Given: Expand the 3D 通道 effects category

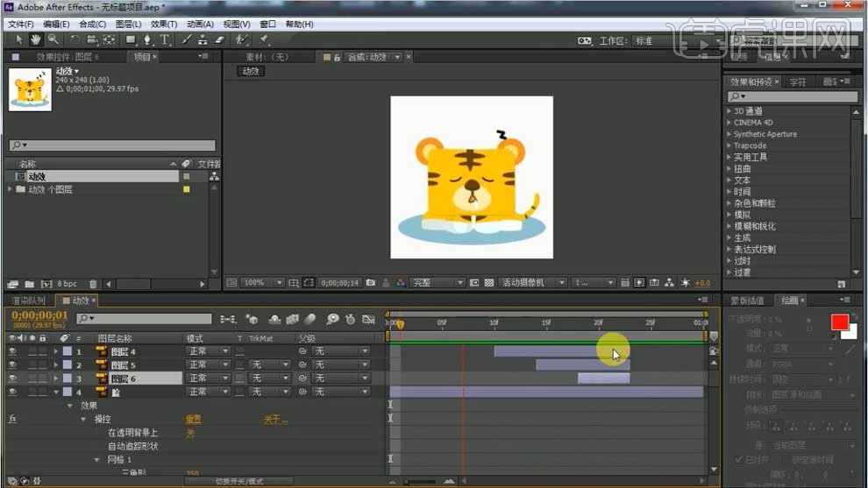Looking at the screenshot, I should [x=729, y=111].
